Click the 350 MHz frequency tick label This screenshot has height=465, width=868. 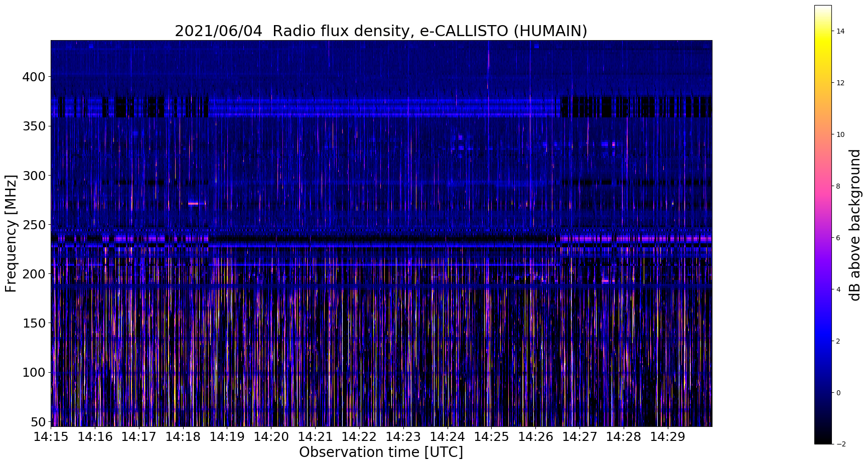pos(34,126)
